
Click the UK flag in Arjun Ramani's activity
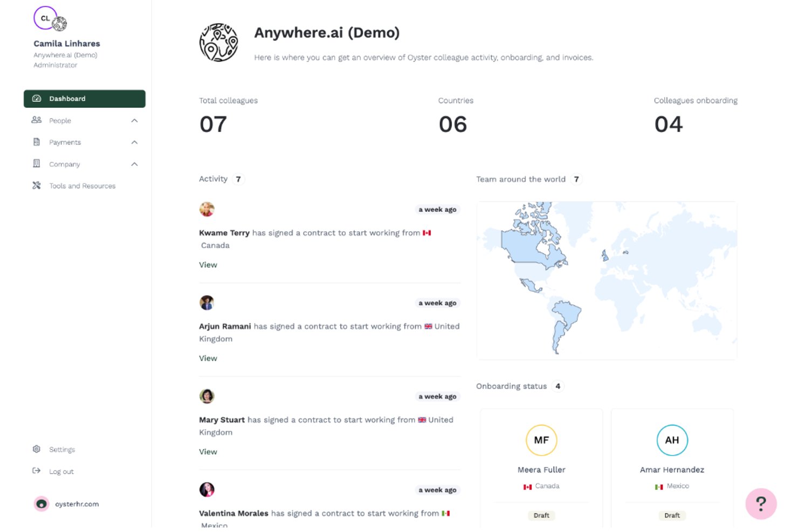pos(428,326)
